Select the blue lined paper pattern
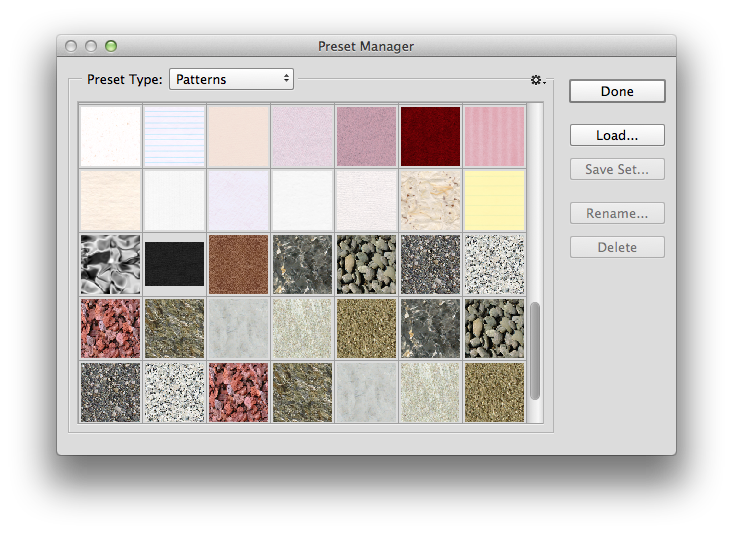733x534 pixels. click(x=174, y=137)
